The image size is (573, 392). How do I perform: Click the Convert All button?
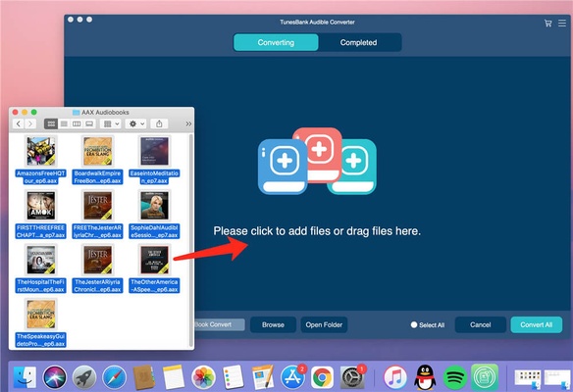pos(536,324)
